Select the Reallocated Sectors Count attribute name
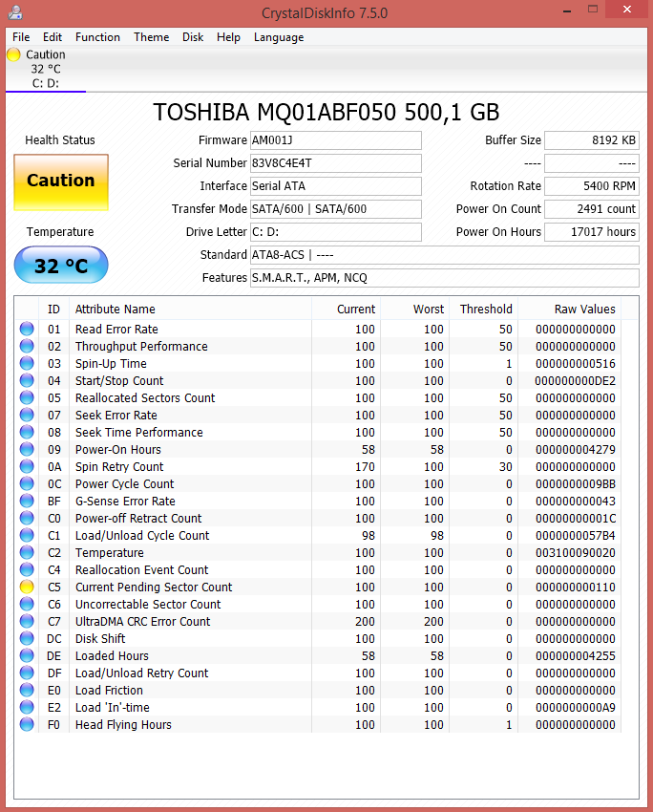 (x=145, y=397)
